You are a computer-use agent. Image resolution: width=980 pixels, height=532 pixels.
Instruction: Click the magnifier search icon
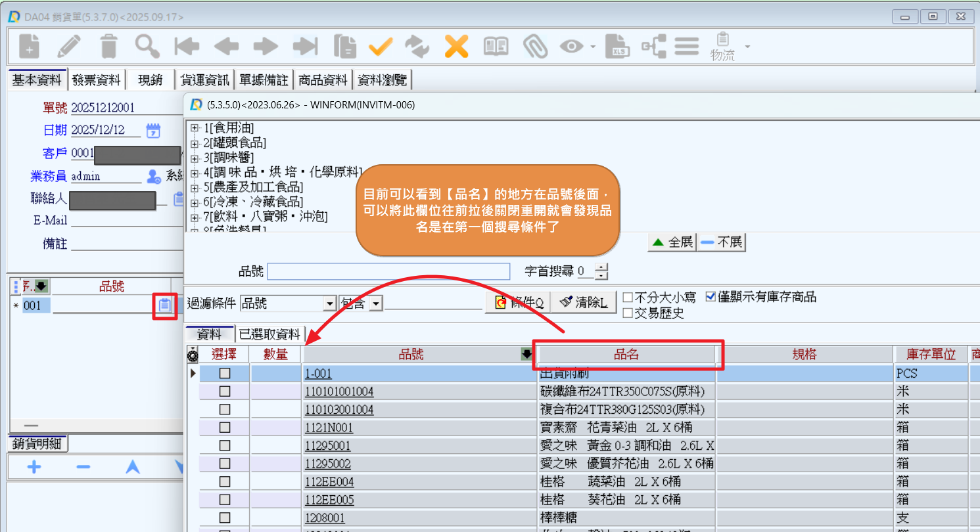[147, 47]
